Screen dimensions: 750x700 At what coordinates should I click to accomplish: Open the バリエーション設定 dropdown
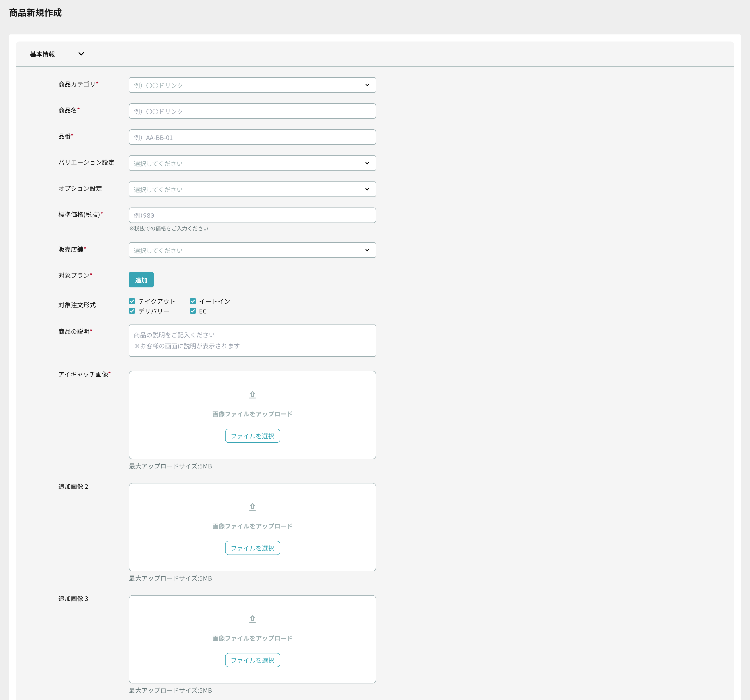tap(252, 163)
